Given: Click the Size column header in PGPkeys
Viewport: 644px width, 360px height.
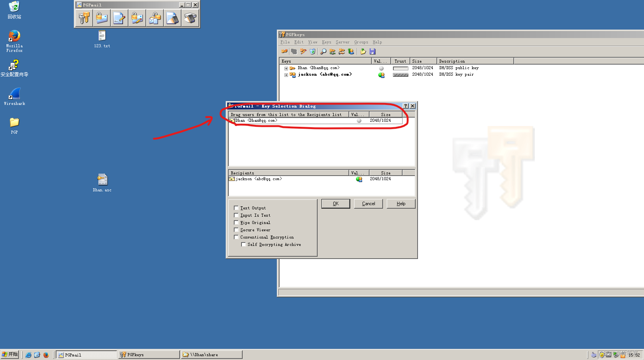Looking at the screenshot, I should tap(423, 61).
